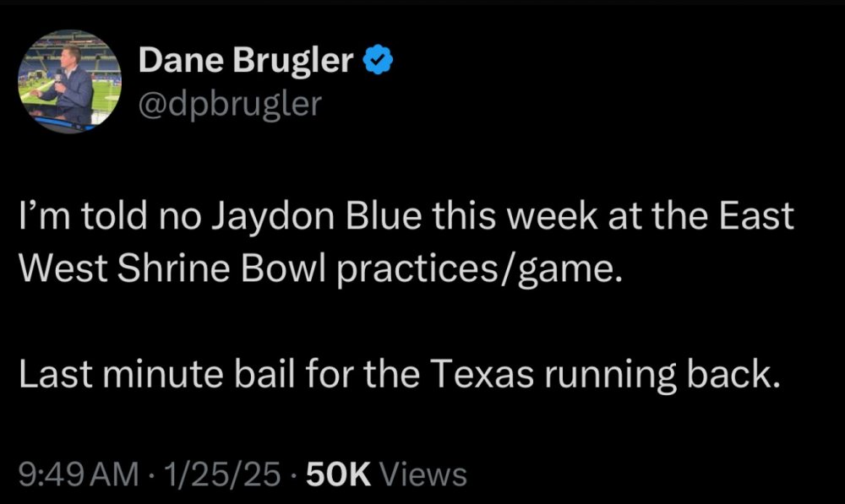Open Dane Brugler's profile picture
The height and width of the screenshot is (504, 845).
click(70, 82)
